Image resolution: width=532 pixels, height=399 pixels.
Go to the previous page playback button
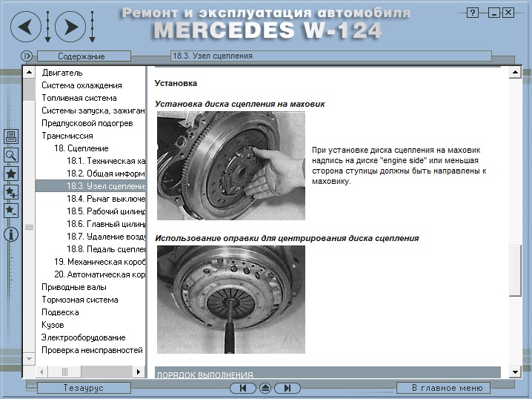pos(243,388)
